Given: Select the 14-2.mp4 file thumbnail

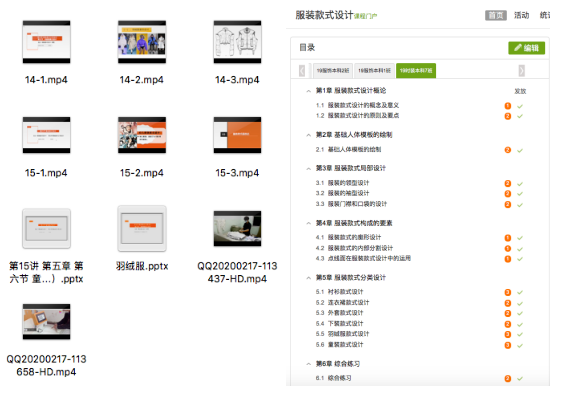Looking at the screenshot, I should coord(142,42).
